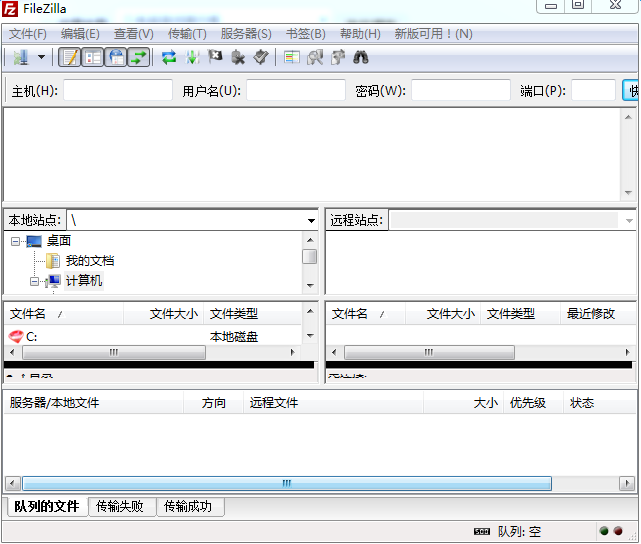Cancel current operation icon
Screen dimensions: 641x544
215,57
